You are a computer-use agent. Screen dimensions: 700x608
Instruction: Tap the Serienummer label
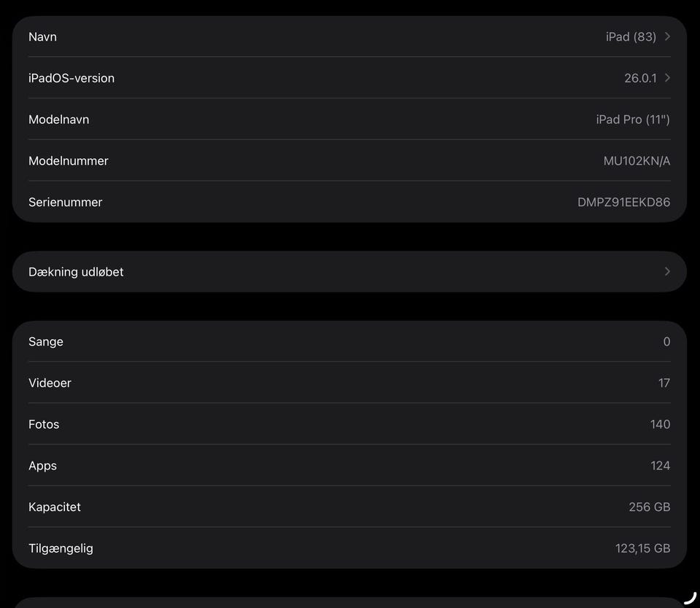pyautogui.click(x=65, y=202)
